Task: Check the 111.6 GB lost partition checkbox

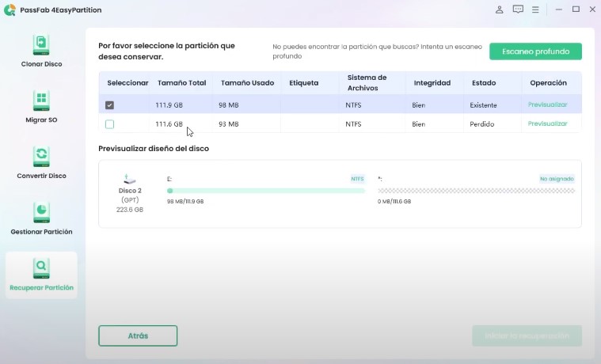Action: pyautogui.click(x=109, y=124)
